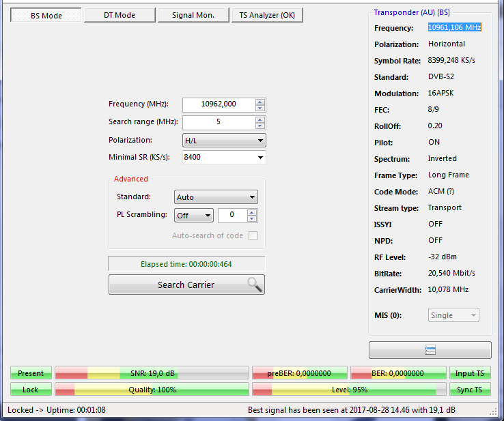Image resolution: width=504 pixels, height=421 pixels.
Task: Increase the PL Scrambling code value
Action: click(x=252, y=212)
